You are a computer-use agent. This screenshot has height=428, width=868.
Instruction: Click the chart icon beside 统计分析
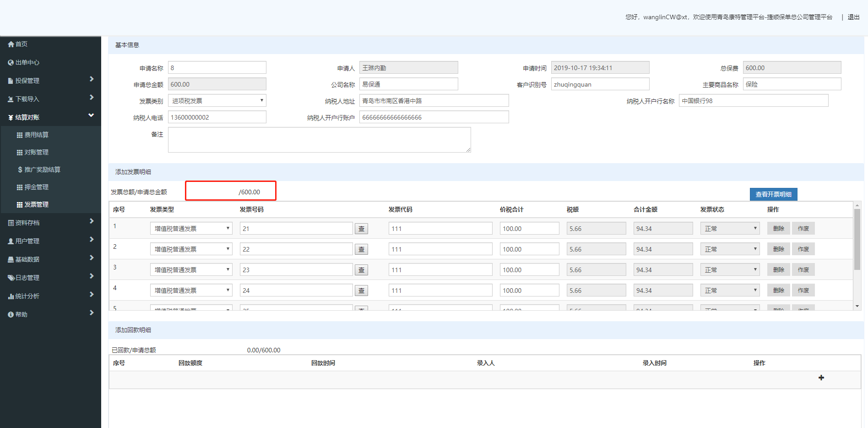[x=11, y=296]
